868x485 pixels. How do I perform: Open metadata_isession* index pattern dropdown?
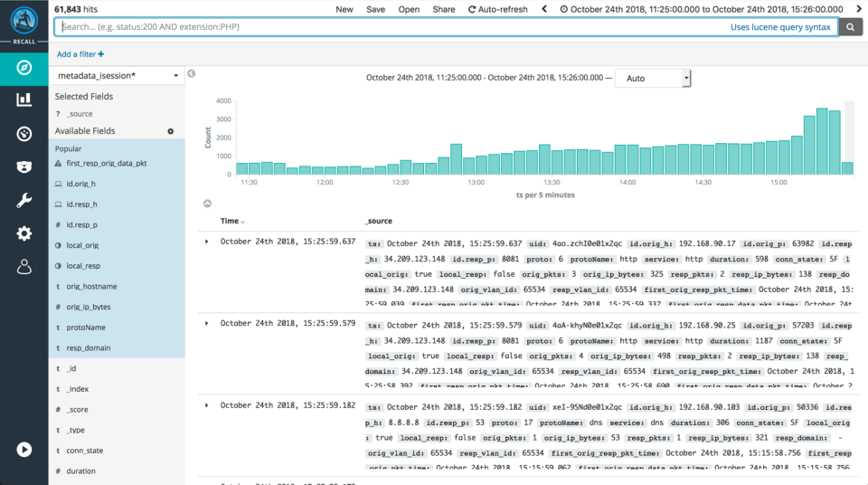(117, 75)
